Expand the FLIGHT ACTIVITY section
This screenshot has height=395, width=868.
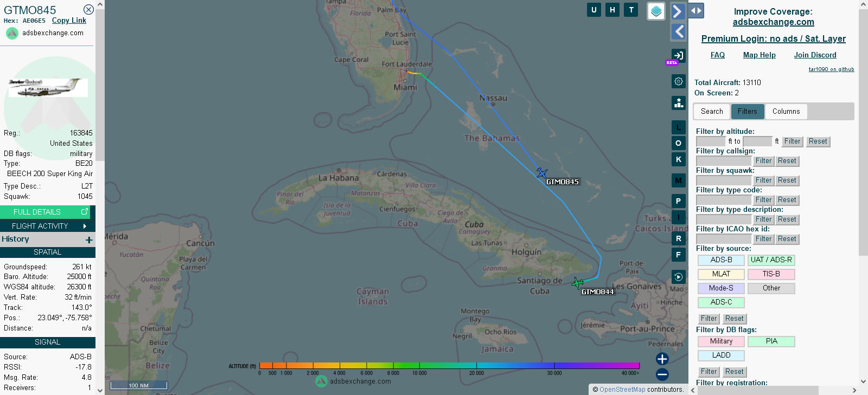pos(48,226)
